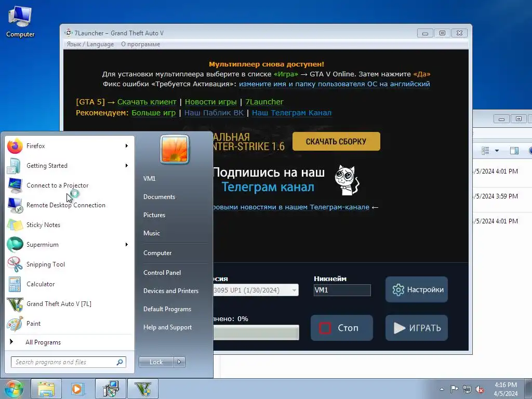
Task: Select the GTA V launcher taskbar button
Action: click(143, 389)
